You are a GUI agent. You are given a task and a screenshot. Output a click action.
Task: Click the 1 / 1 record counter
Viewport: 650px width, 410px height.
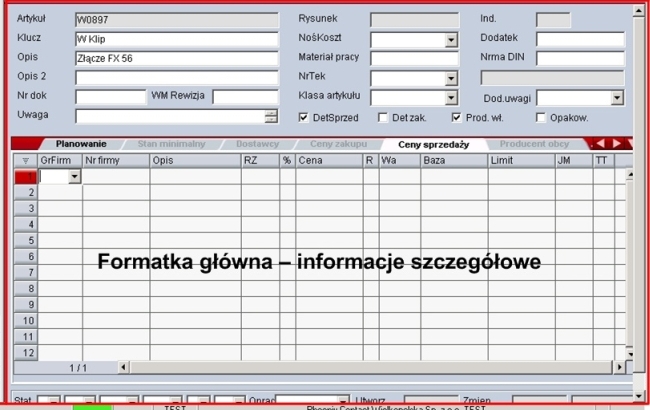point(78,368)
